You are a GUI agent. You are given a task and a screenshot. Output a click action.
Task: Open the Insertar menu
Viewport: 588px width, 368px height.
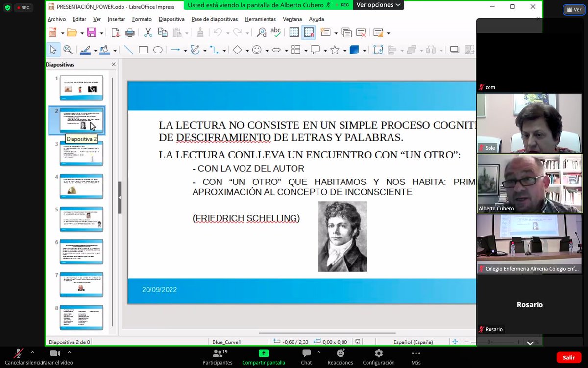point(117,19)
